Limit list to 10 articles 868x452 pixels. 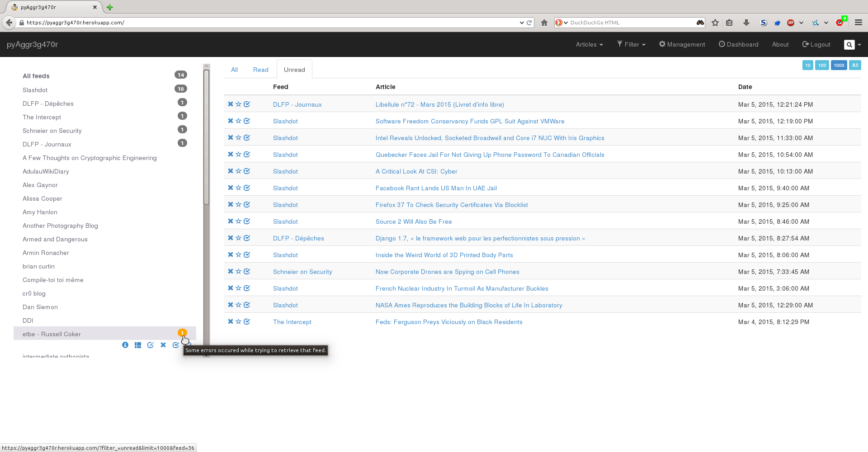click(x=808, y=65)
